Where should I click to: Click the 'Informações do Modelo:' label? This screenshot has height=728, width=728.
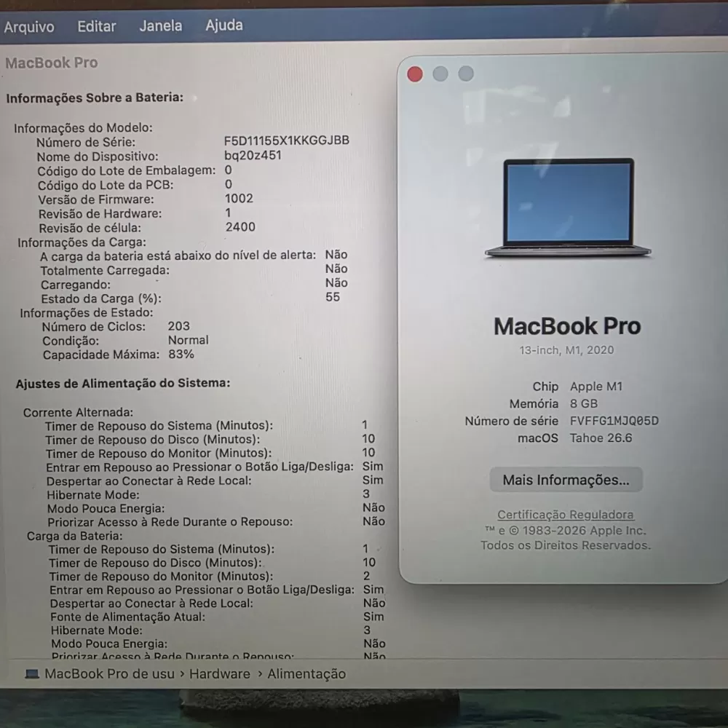pos(83,127)
